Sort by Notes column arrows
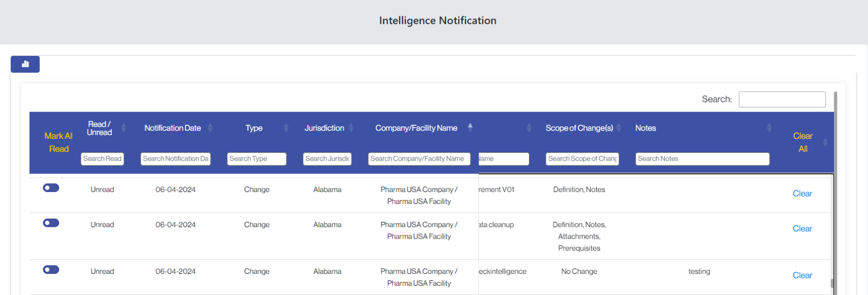868x295 pixels. click(769, 128)
